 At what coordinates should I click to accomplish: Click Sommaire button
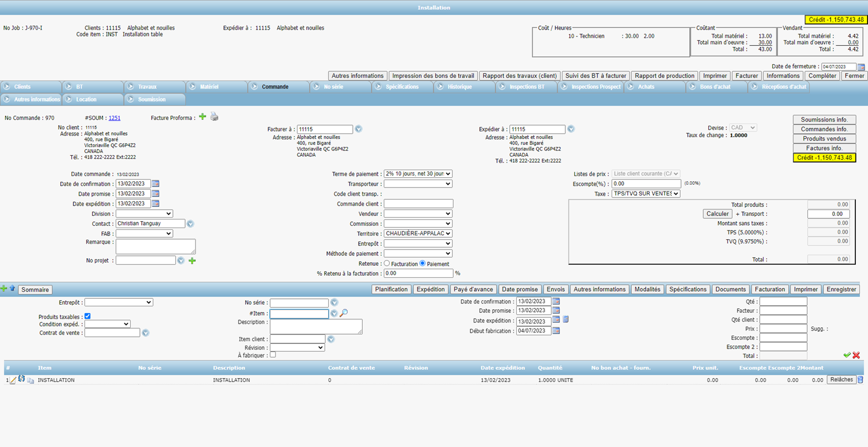pyautogui.click(x=35, y=290)
